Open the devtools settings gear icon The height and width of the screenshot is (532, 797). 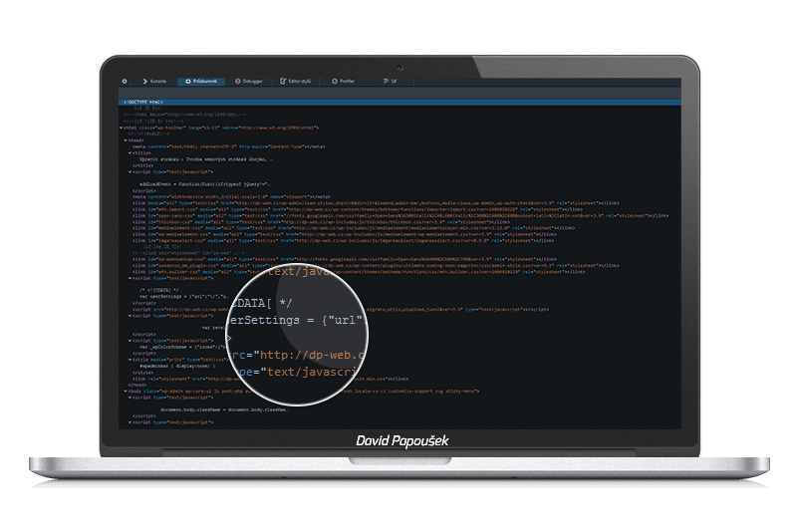125,82
